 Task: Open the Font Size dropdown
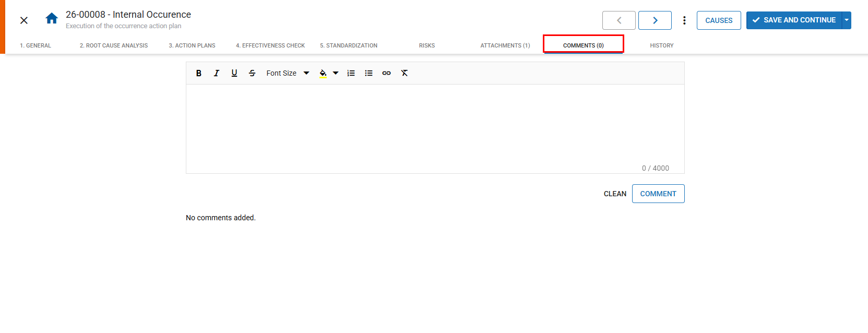pyautogui.click(x=288, y=74)
